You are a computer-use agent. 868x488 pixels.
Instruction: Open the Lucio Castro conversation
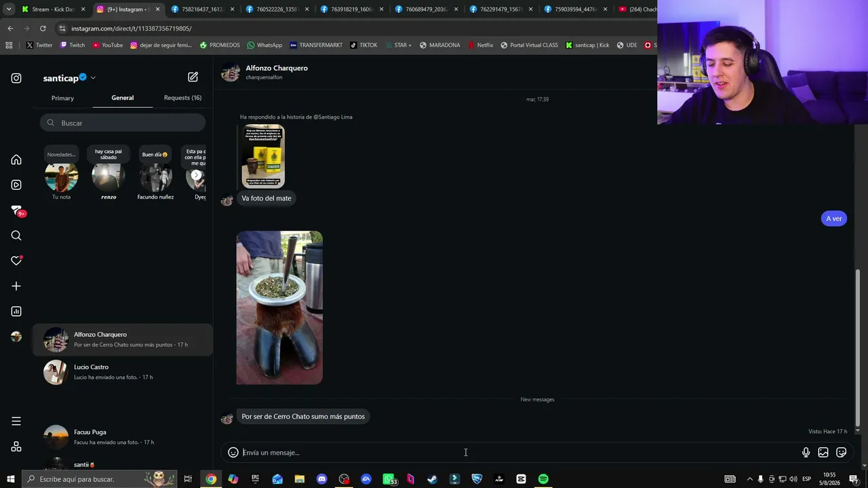click(123, 372)
